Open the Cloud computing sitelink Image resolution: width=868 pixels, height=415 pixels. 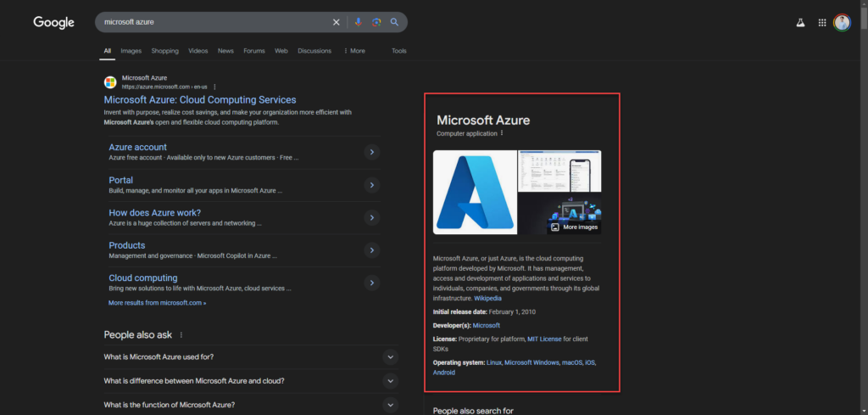142,278
